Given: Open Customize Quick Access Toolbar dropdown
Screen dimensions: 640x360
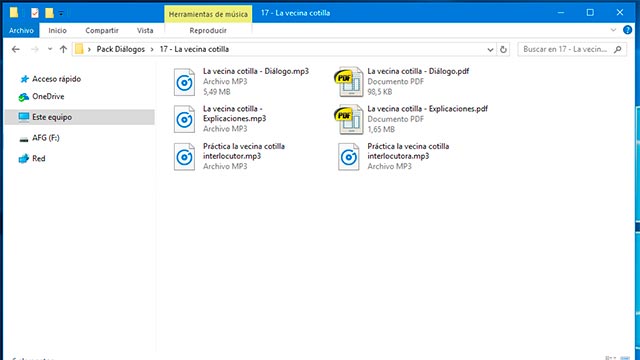Looking at the screenshot, I should [x=61, y=13].
